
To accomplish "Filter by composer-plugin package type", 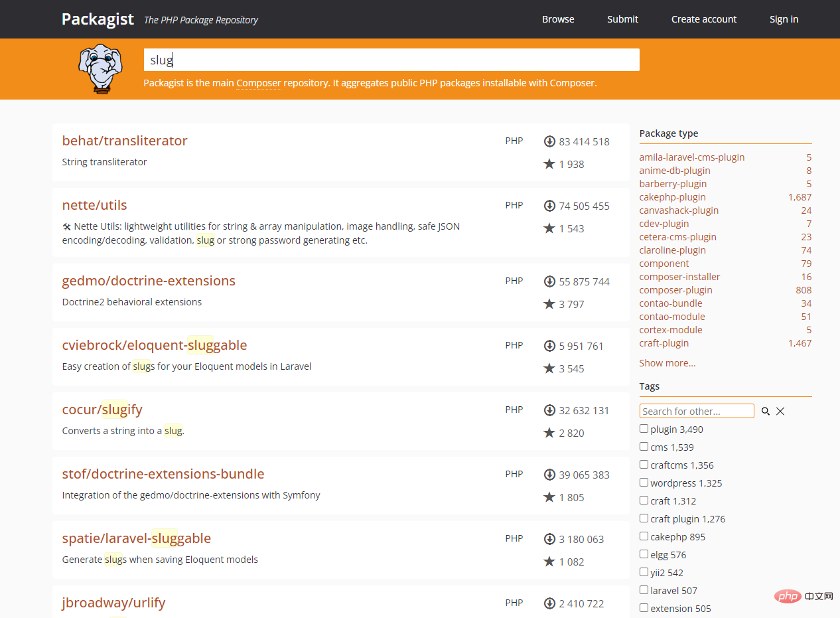I will (675, 290).
